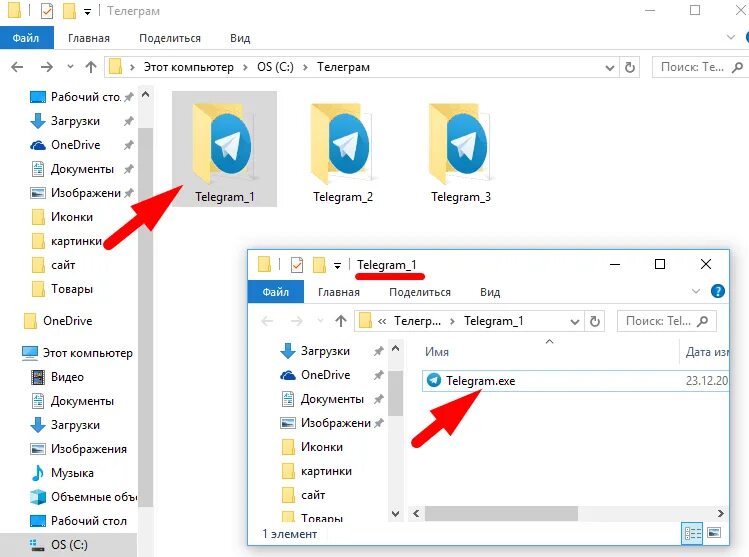
Task: Open help in the Telegram_1 window
Action: click(x=717, y=291)
